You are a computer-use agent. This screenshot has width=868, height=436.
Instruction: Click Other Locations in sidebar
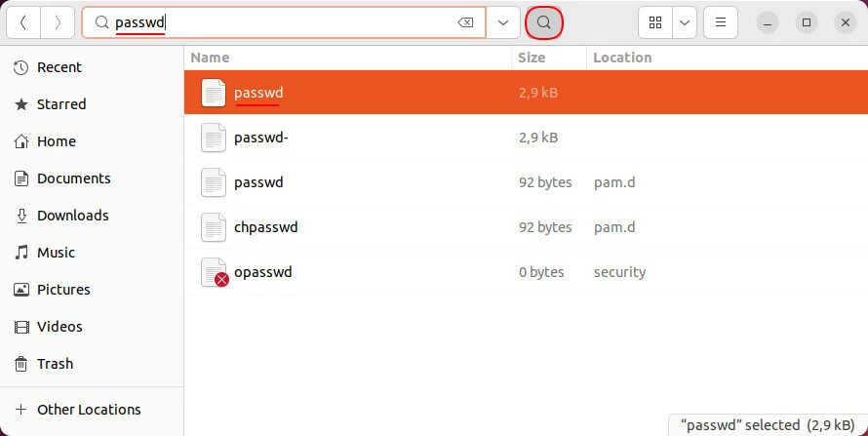(x=89, y=410)
